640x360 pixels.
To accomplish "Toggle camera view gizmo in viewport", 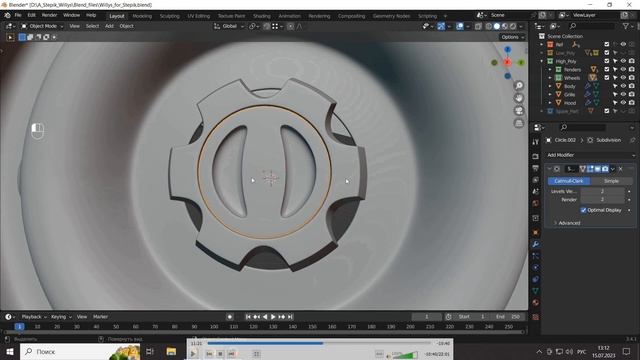I will coord(519,111).
